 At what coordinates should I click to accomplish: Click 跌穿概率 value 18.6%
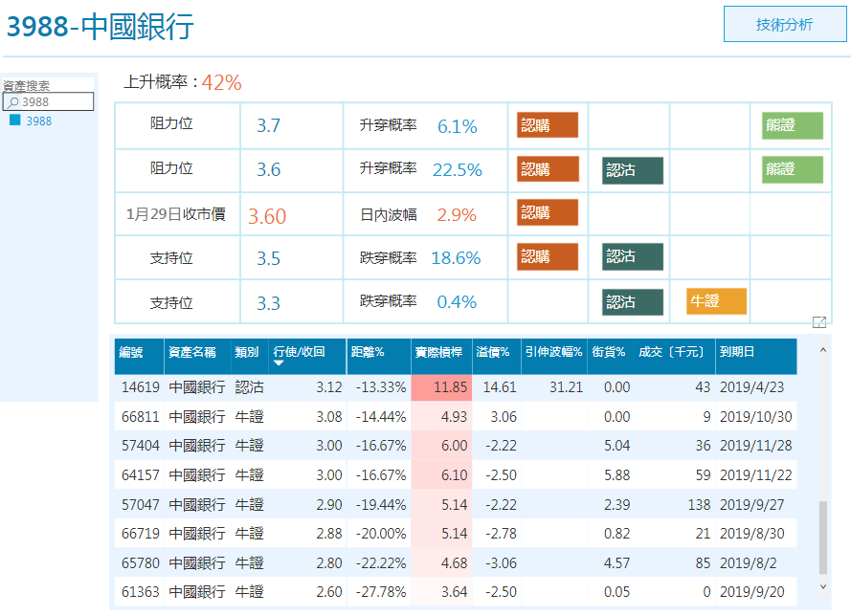coord(456,258)
